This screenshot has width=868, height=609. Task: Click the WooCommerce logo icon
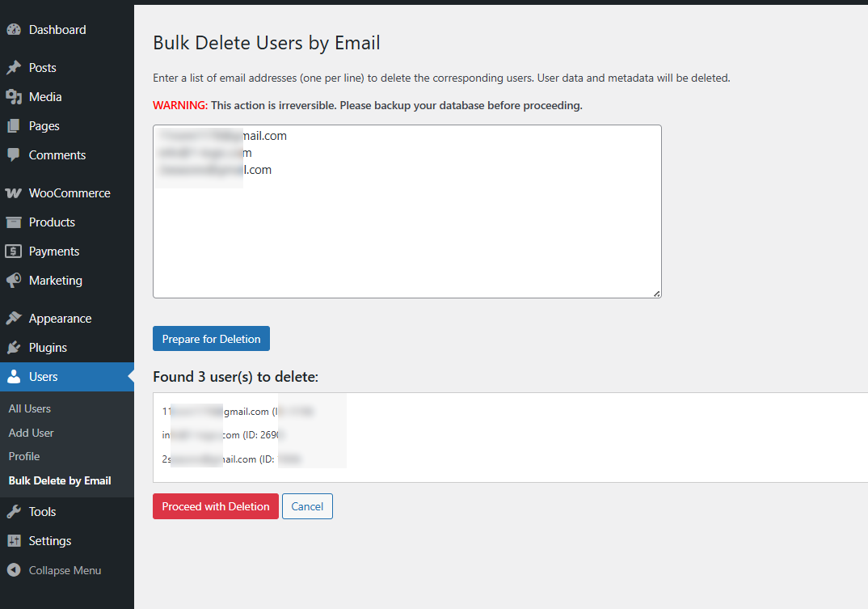click(x=14, y=193)
